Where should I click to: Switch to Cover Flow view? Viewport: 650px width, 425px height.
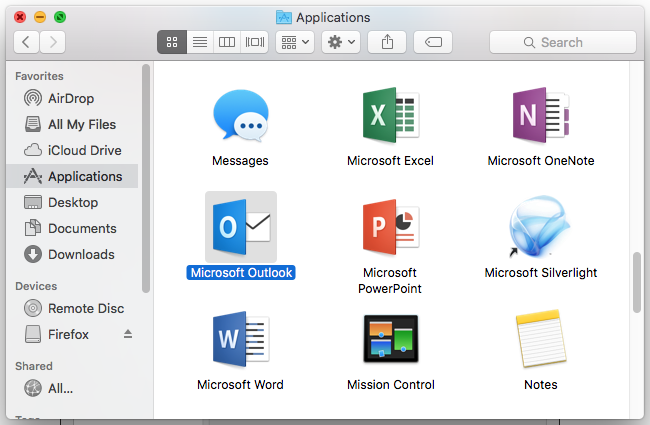(x=255, y=42)
